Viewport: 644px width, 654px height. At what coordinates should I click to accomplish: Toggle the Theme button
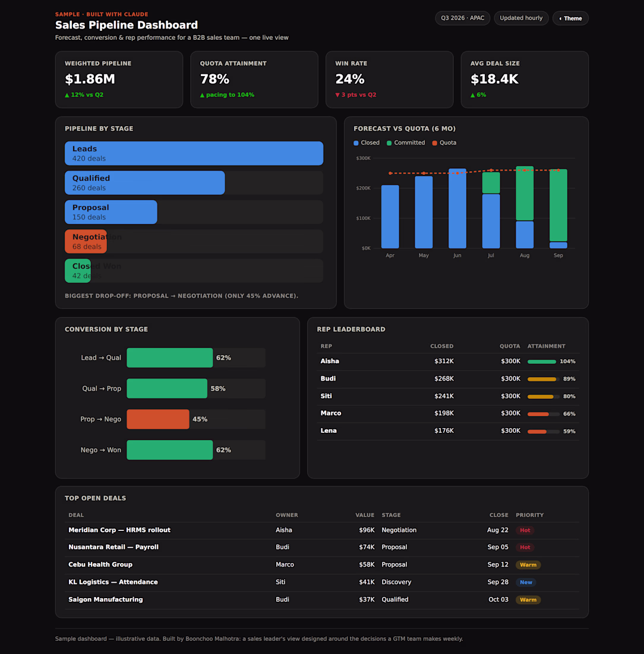coord(570,18)
